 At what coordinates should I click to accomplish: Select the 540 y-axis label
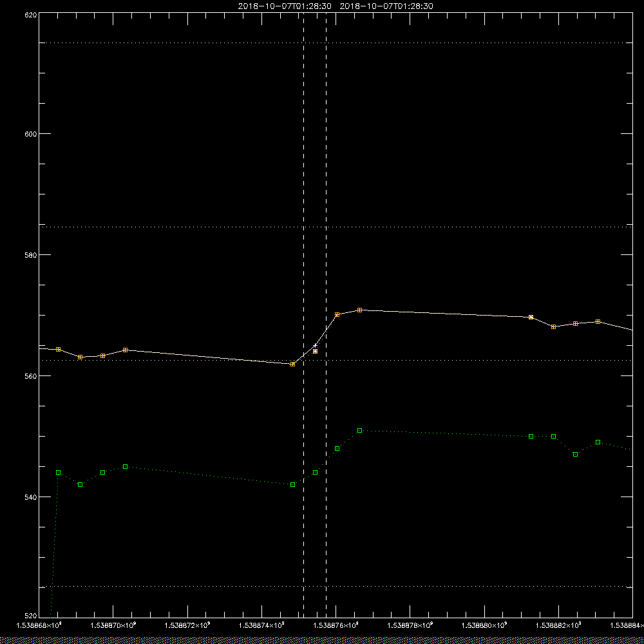click(31, 497)
